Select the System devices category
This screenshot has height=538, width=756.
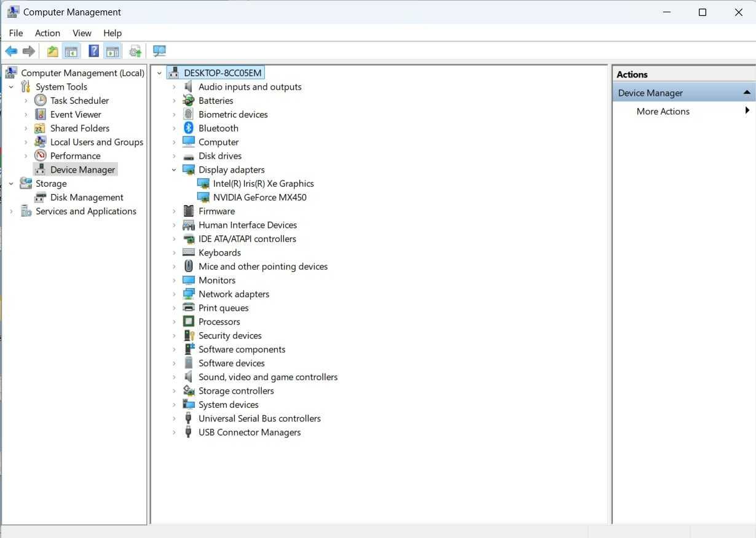pos(228,404)
